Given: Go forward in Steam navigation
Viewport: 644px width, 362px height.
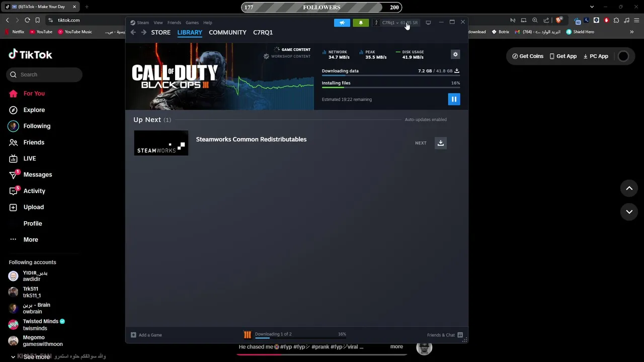Looking at the screenshot, I should point(144,32).
